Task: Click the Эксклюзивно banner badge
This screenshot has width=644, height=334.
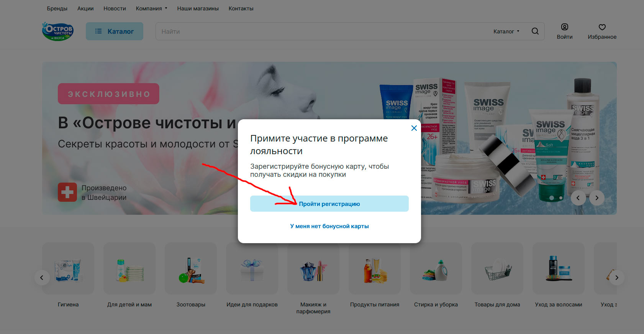Action: click(108, 94)
